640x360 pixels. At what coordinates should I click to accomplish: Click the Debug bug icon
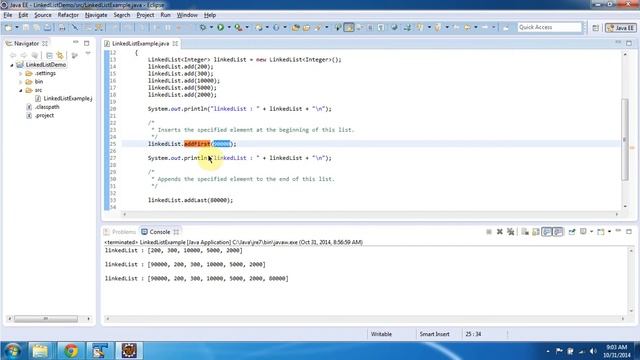202,27
